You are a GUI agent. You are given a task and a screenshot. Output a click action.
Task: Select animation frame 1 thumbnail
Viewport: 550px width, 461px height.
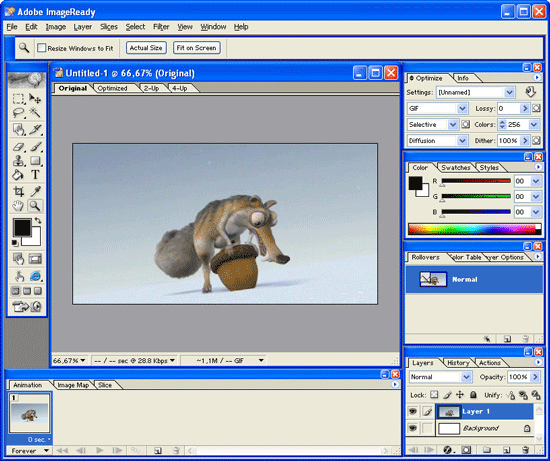[x=29, y=413]
